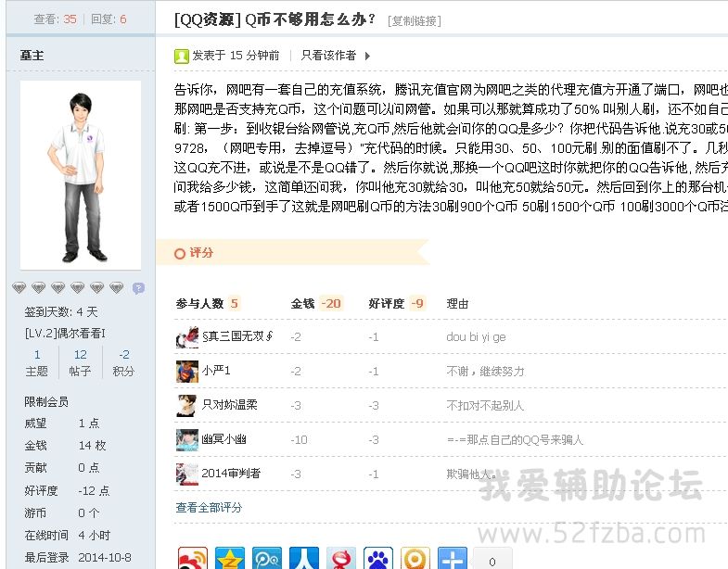728x569 pixels.
Task: Share via red mascot share icon
Action: [x=340, y=558]
